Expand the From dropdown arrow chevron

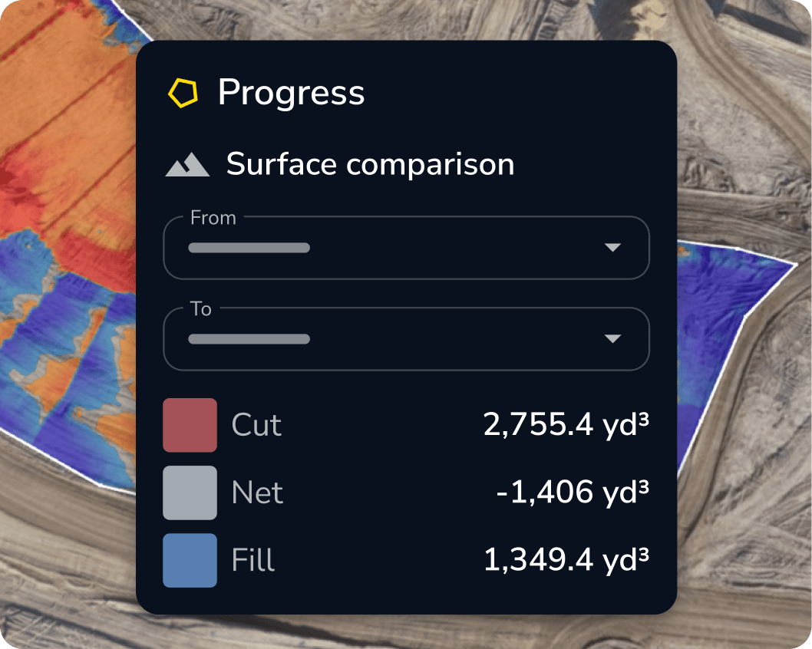(613, 247)
